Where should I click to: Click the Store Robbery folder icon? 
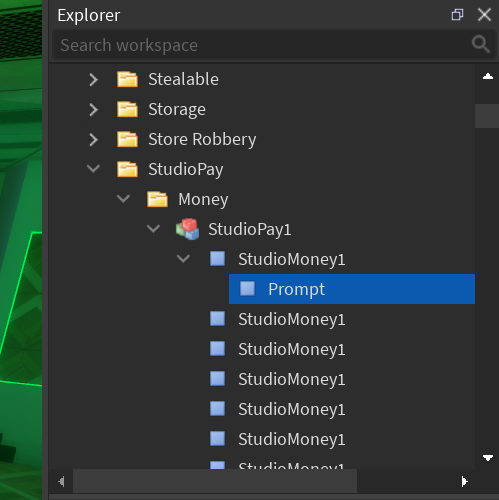[x=127, y=139]
